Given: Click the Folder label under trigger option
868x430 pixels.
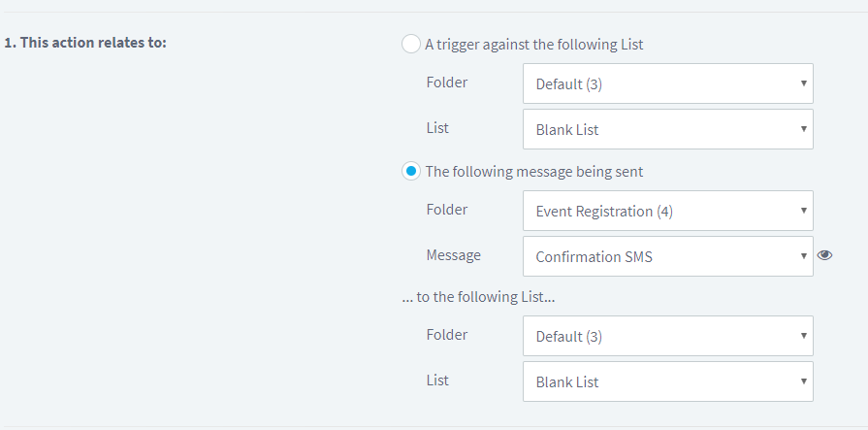Looking at the screenshot, I should tap(447, 83).
